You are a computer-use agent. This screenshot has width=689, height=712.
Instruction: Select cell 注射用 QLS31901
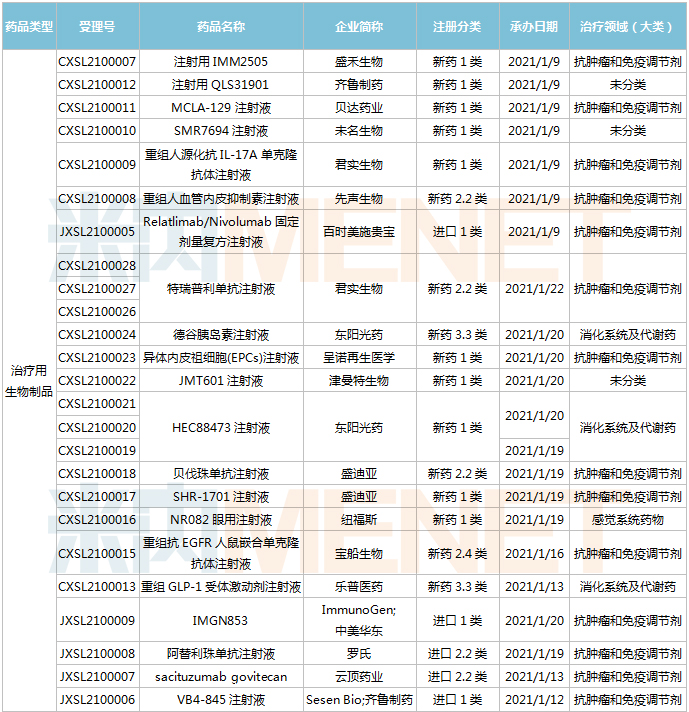tap(221, 84)
